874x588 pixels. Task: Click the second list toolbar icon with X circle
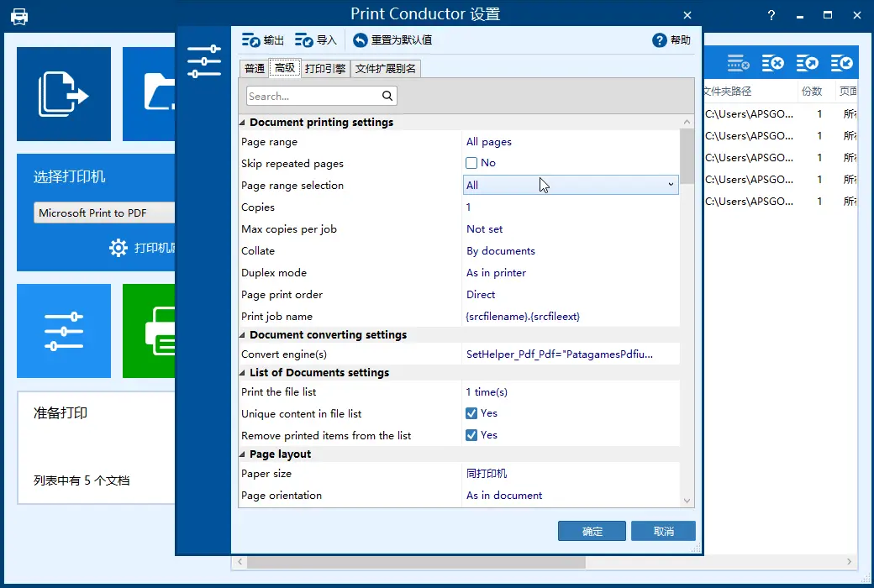coord(772,63)
